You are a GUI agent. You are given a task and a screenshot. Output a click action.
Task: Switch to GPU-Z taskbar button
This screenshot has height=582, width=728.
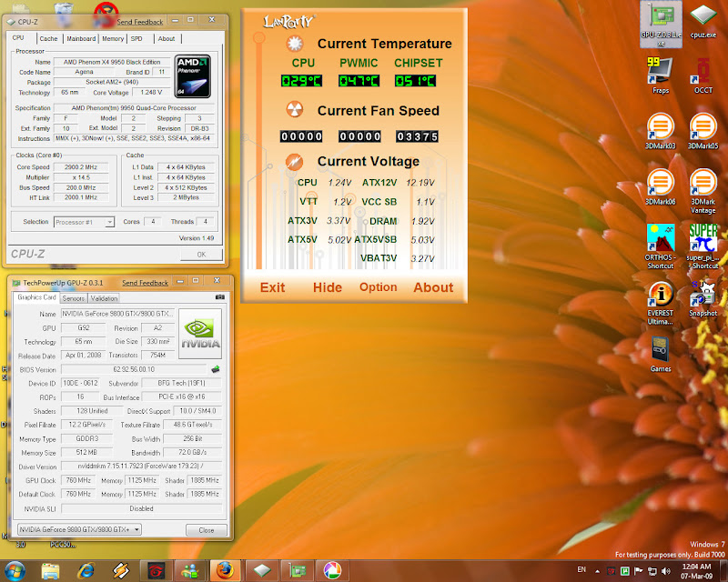pyautogui.click(x=297, y=570)
